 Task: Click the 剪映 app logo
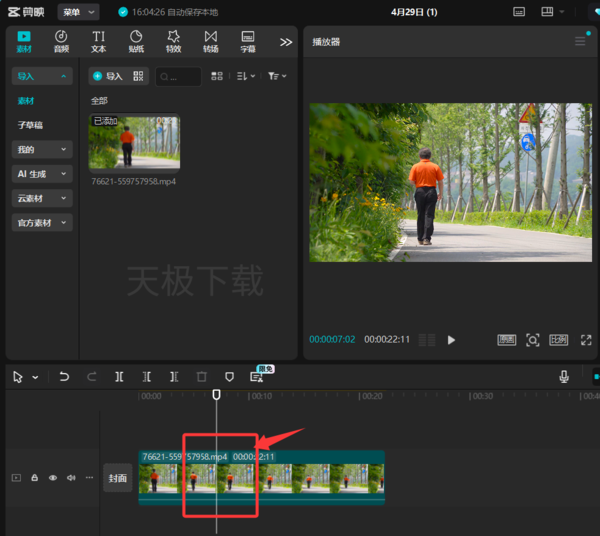(x=26, y=12)
